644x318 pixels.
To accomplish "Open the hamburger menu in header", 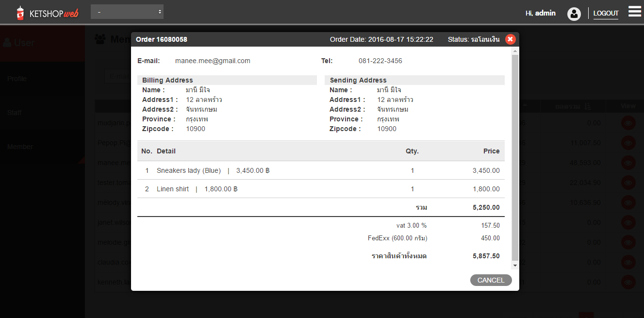I will [634, 12].
